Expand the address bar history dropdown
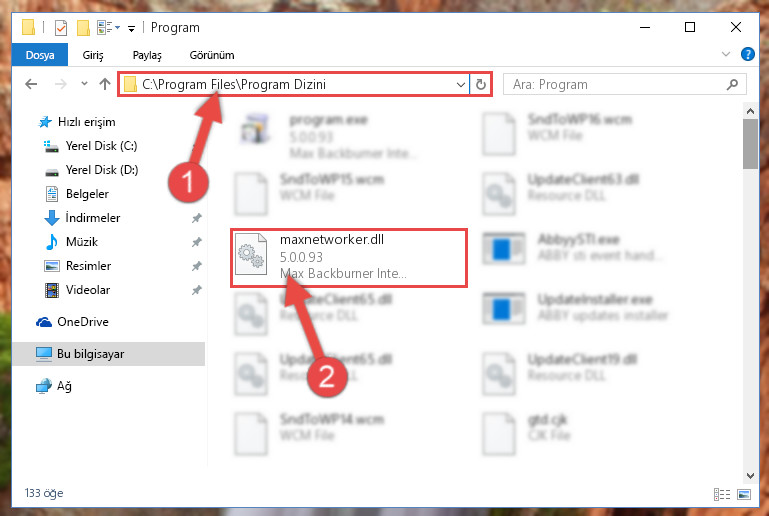The width and height of the screenshot is (769, 516). point(461,84)
